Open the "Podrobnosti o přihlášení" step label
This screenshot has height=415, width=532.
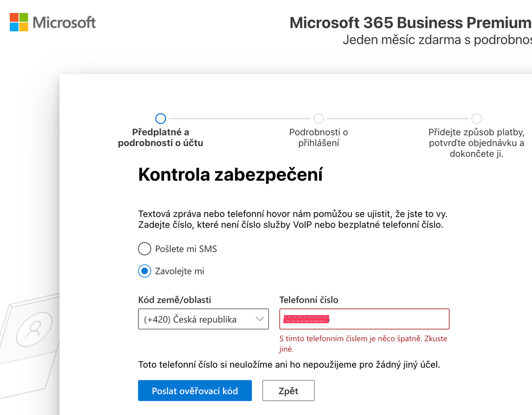(x=318, y=137)
